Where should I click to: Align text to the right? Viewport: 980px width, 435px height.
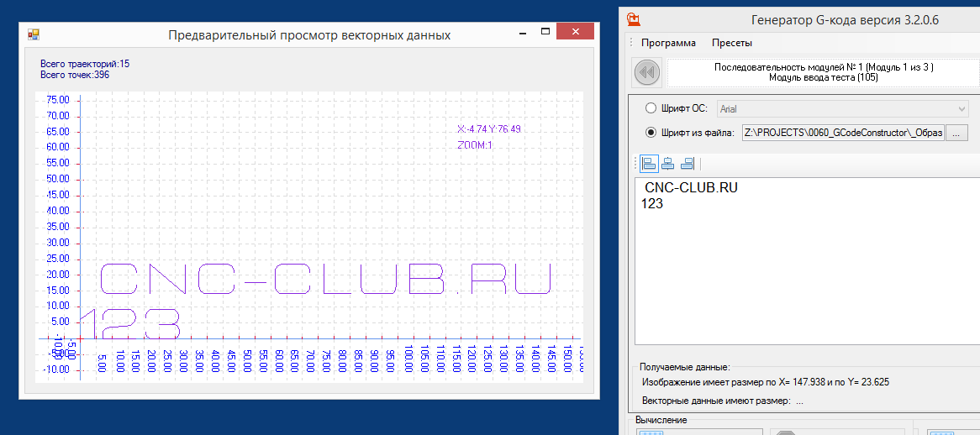coord(688,164)
